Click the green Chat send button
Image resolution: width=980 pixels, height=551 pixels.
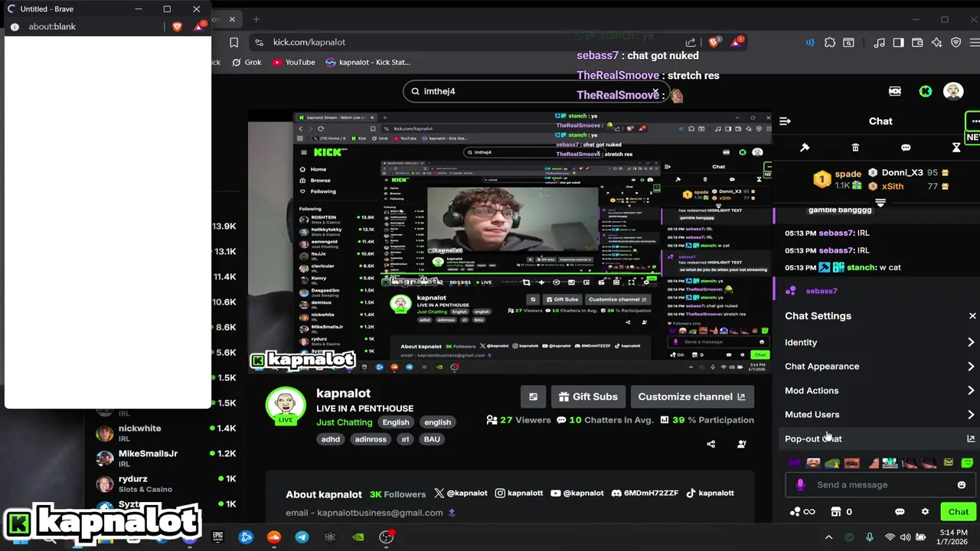point(959,511)
